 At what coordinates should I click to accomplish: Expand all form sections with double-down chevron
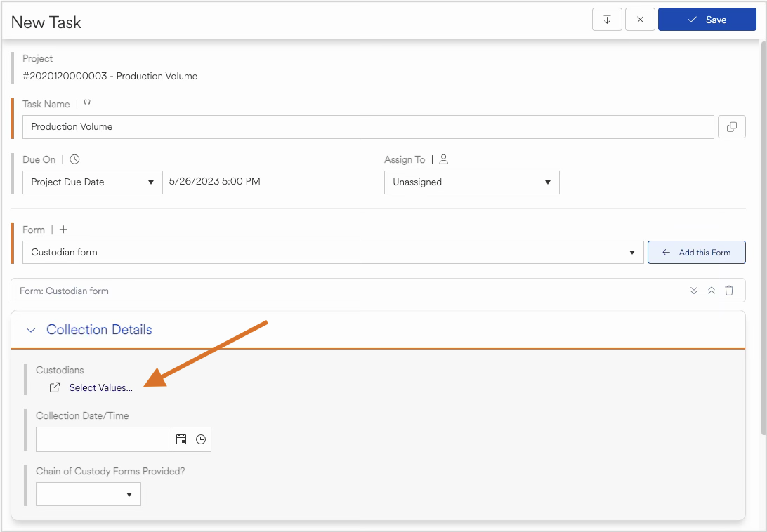coord(694,291)
